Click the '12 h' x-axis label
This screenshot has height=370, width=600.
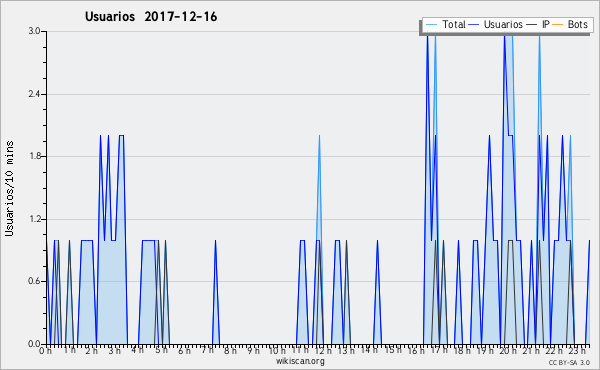point(323,351)
